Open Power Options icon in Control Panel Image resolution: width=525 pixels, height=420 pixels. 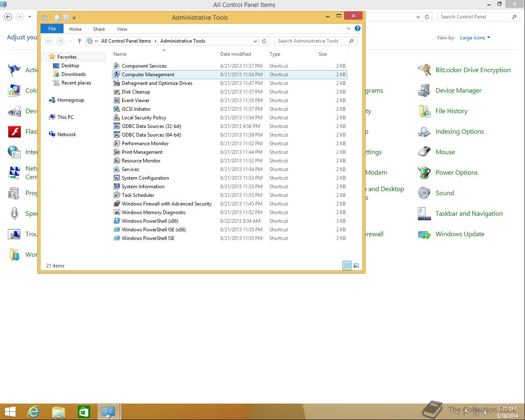click(425, 173)
